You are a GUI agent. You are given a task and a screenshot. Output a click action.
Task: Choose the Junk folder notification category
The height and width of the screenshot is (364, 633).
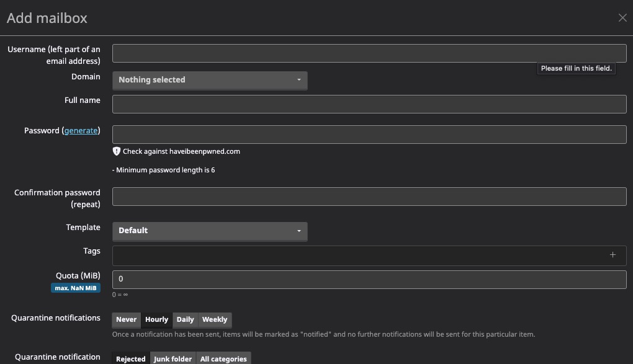tap(173, 358)
